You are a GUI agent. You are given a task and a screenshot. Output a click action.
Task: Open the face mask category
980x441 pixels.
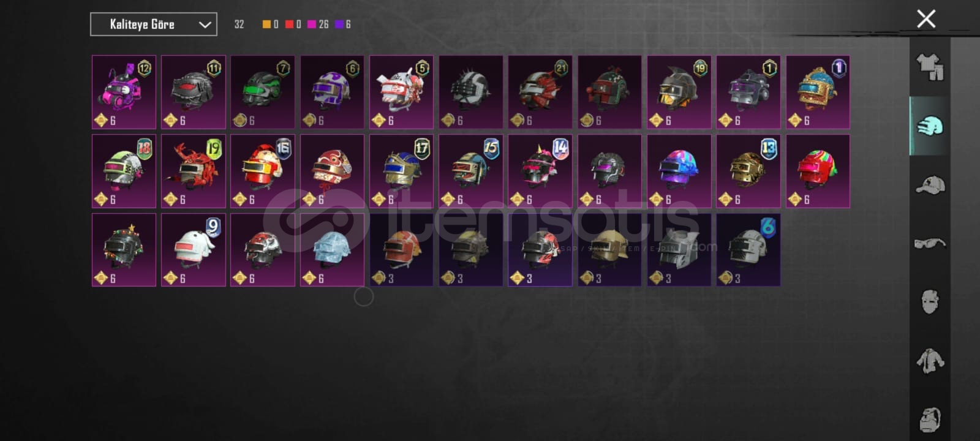point(930,301)
